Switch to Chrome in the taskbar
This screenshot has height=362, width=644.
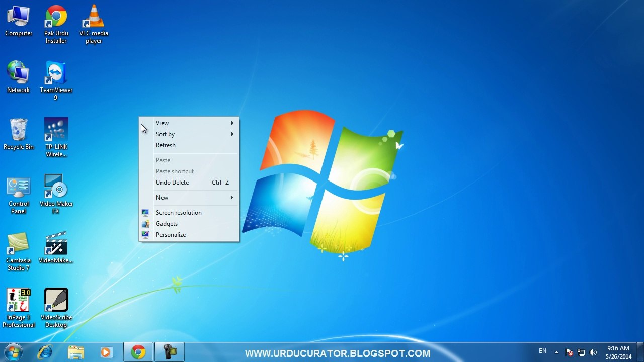pos(138,352)
